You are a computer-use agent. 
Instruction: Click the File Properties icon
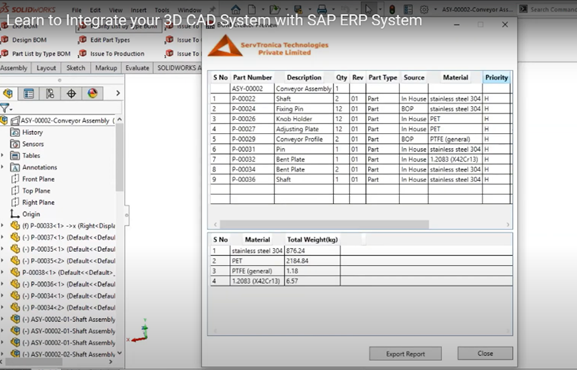[408, 9]
